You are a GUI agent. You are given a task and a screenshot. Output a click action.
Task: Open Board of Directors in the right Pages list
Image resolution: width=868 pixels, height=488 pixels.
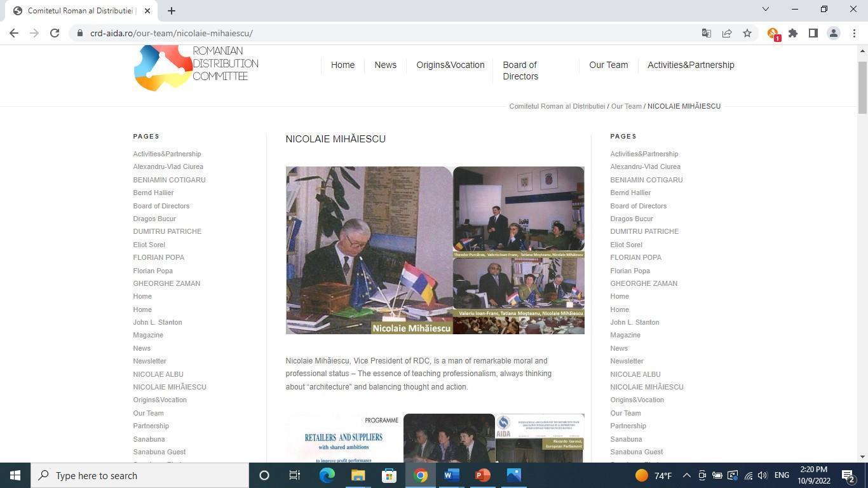click(x=639, y=206)
